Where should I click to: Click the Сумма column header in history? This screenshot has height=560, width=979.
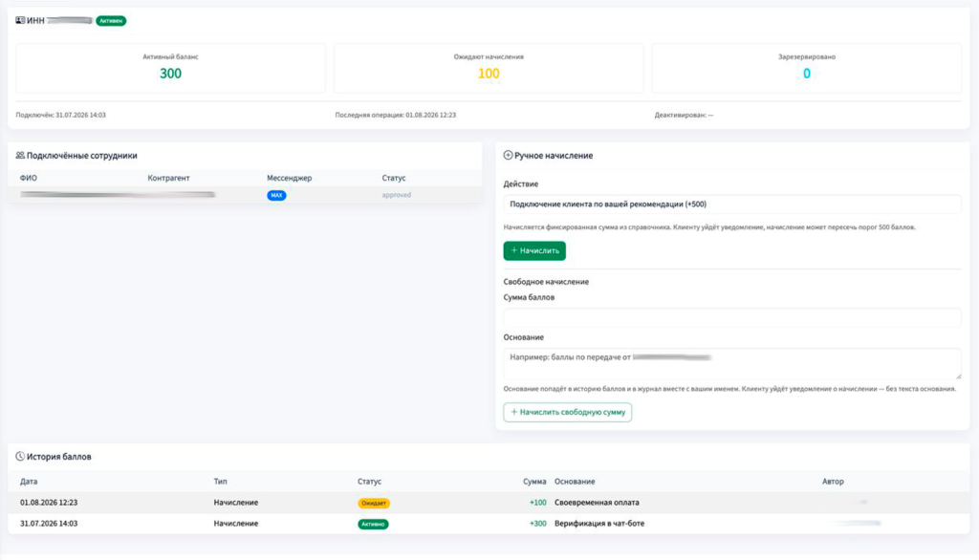pyautogui.click(x=534, y=482)
